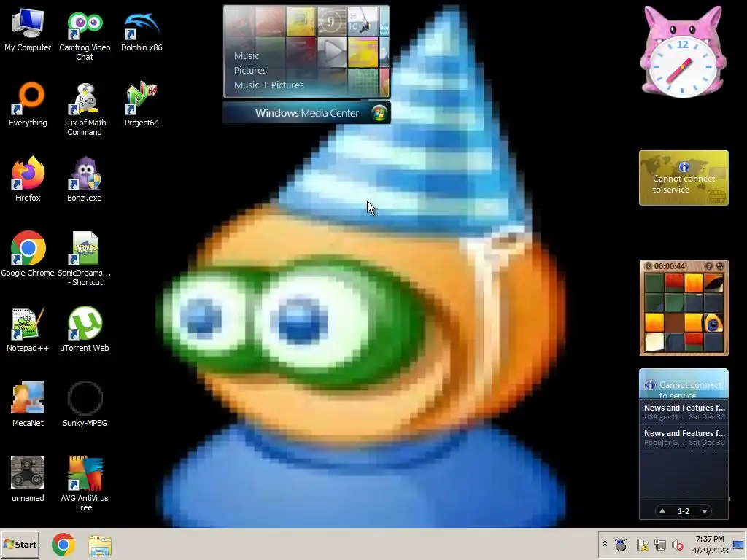Click the Windows logo orb on Media Center gadget
The height and width of the screenshot is (560, 747).
(x=379, y=113)
